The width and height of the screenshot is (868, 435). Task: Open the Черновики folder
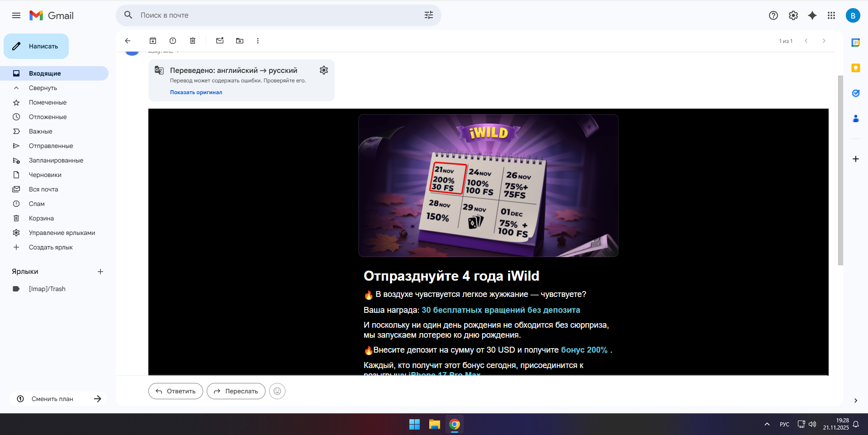click(x=45, y=175)
